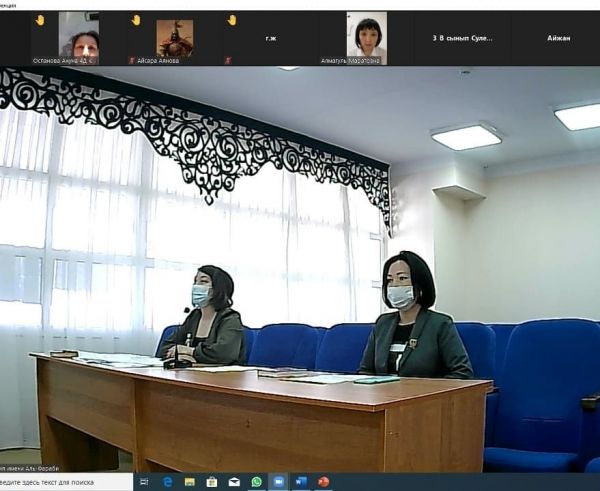Select the г.ж participant tile
Screen dimensions: 600x491
click(x=270, y=38)
